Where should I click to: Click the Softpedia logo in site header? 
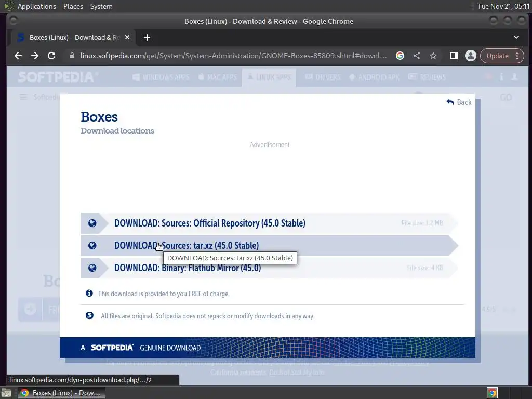(58, 77)
